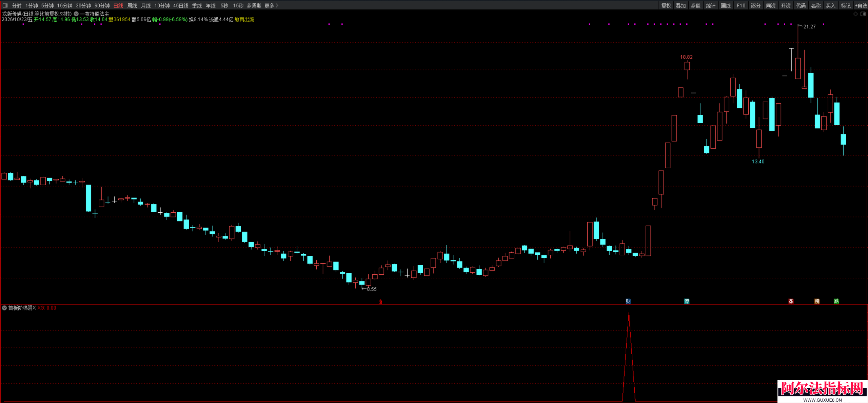
Task: Click the 榜 leaderboard event marker
Action: point(817,301)
